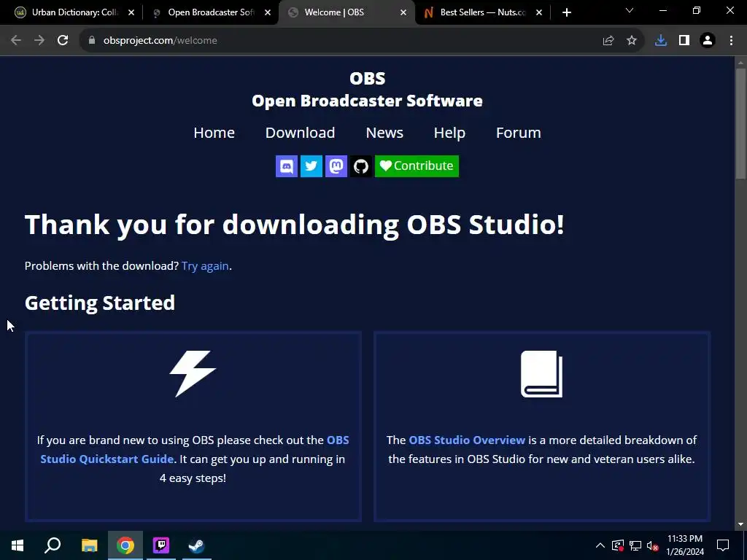747x560 pixels.
Task: Open a new browser tab
Action: coord(566,12)
